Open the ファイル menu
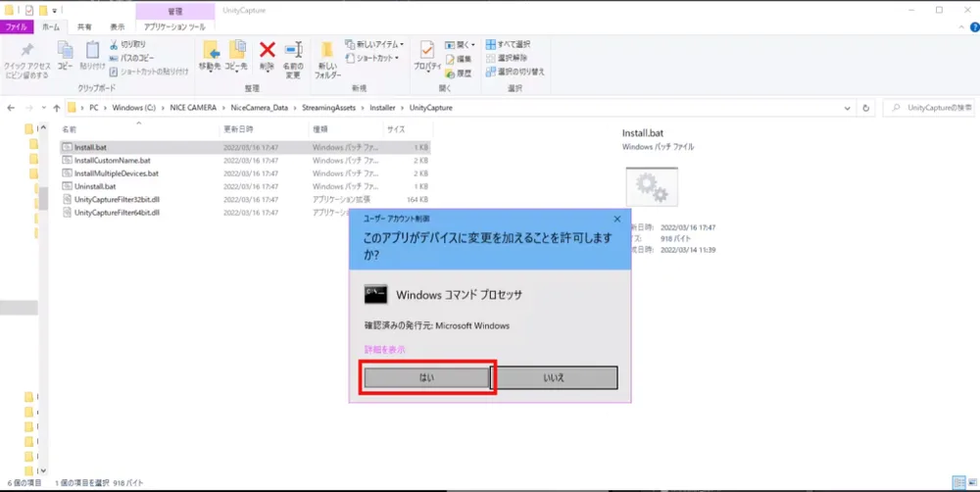Screen dimensions: 980x492 [x=17, y=26]
